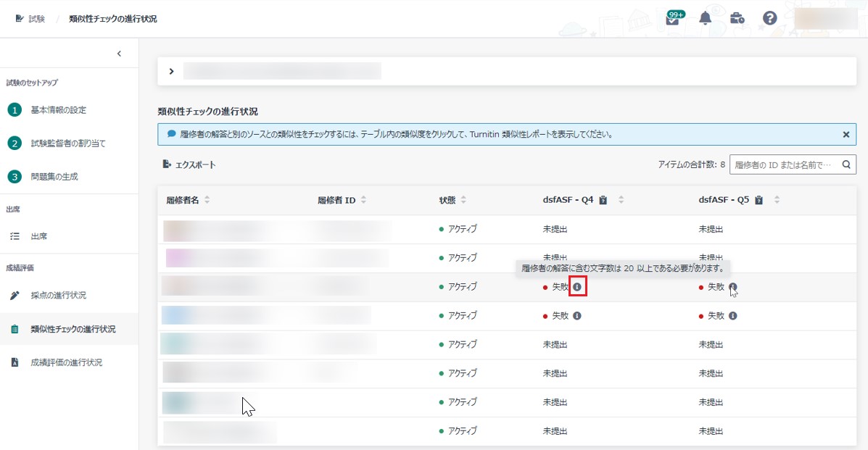This screenshot has width=868, height=450.
Task: Click the search magnifier icon
Action: click(846, 164)
